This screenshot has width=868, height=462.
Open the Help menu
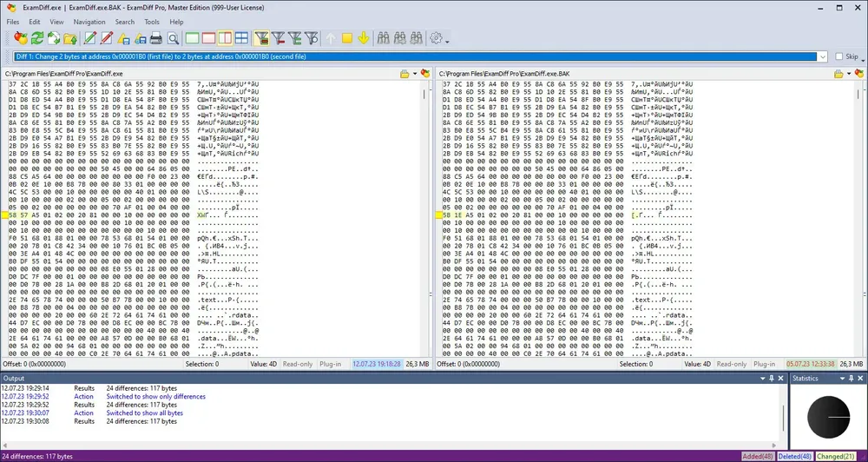pyautogui.click(x=176, y=22)
